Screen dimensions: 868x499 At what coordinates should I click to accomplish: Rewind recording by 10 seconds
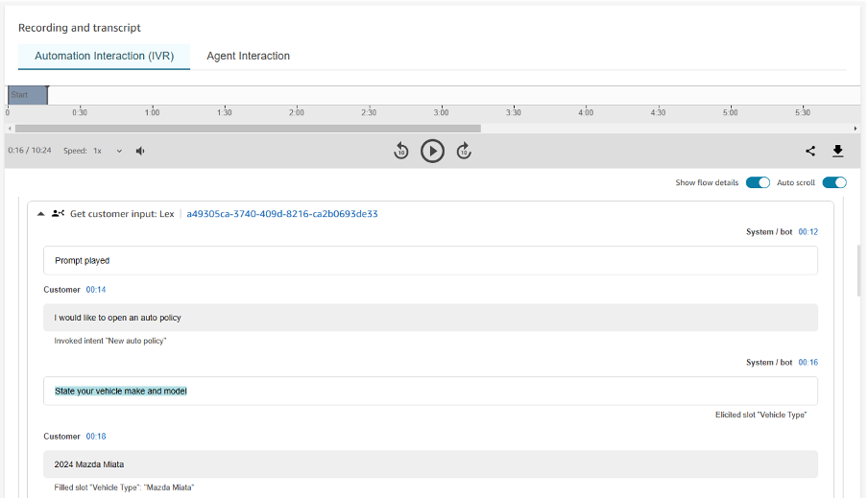pyautogui.click(x=400, y=151)
